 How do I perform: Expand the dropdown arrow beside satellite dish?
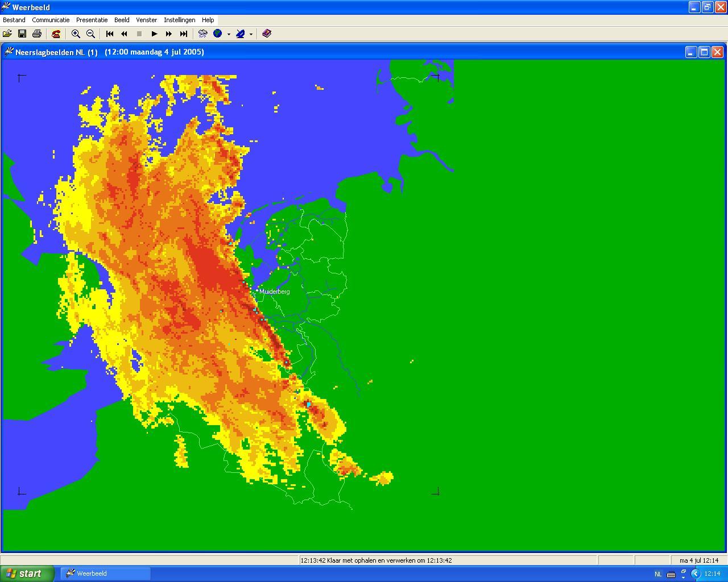(x=251, y=34)
